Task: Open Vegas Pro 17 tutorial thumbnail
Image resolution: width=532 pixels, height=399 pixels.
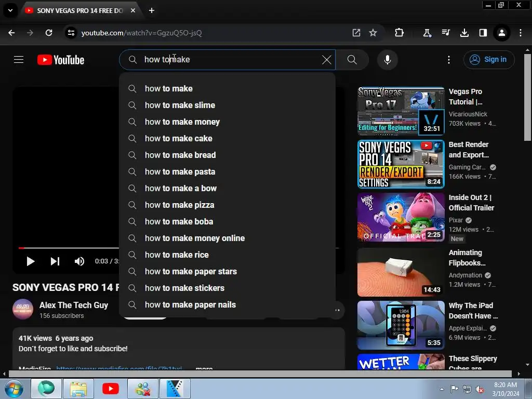Action: point(401,111)
